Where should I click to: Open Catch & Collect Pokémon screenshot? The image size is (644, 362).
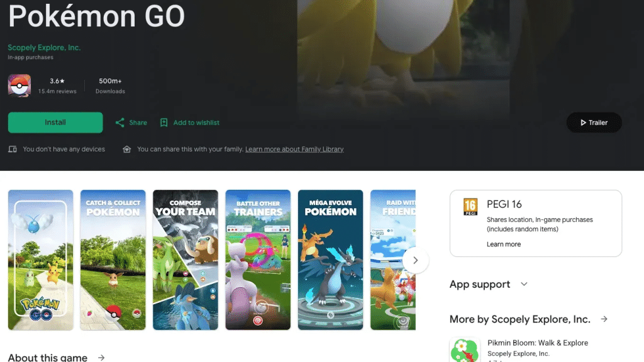point(113,260)
